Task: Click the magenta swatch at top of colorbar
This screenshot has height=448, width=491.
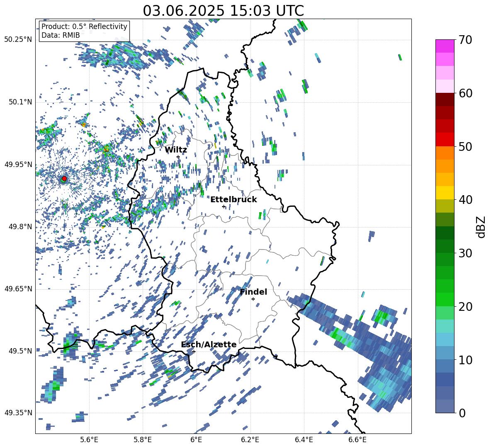Action: pos(445,46)
